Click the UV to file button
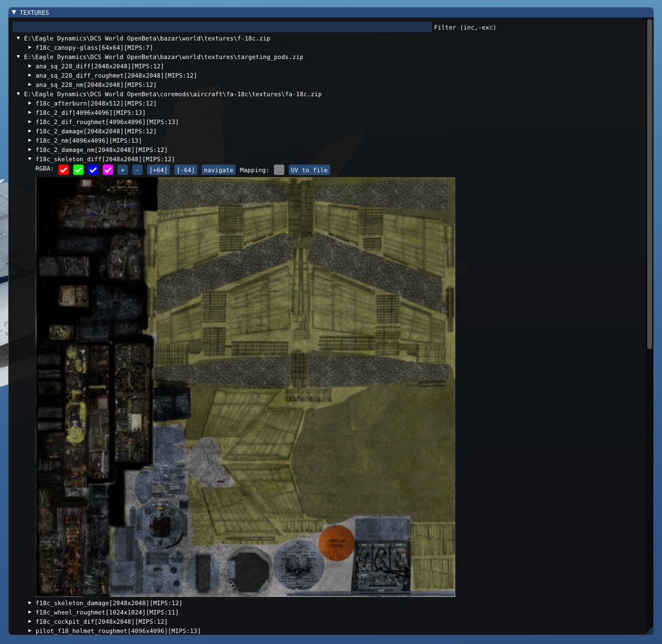 coord(309,170)
